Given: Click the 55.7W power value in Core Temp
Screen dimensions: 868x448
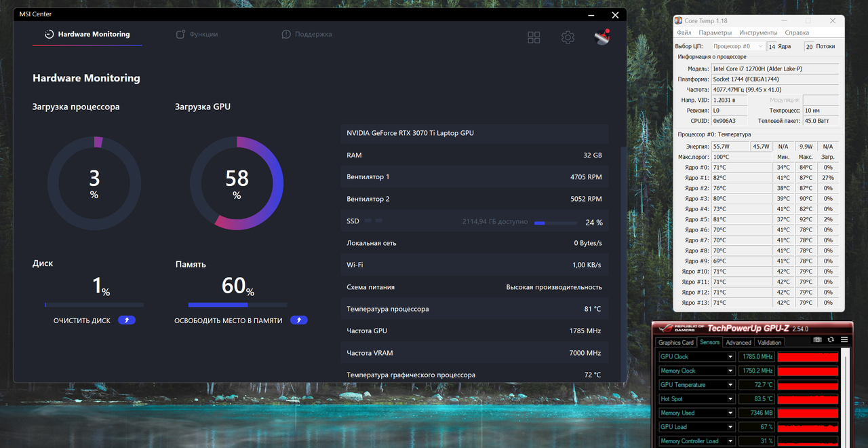Looking at the screenshot, I should (x=729, y=147).
